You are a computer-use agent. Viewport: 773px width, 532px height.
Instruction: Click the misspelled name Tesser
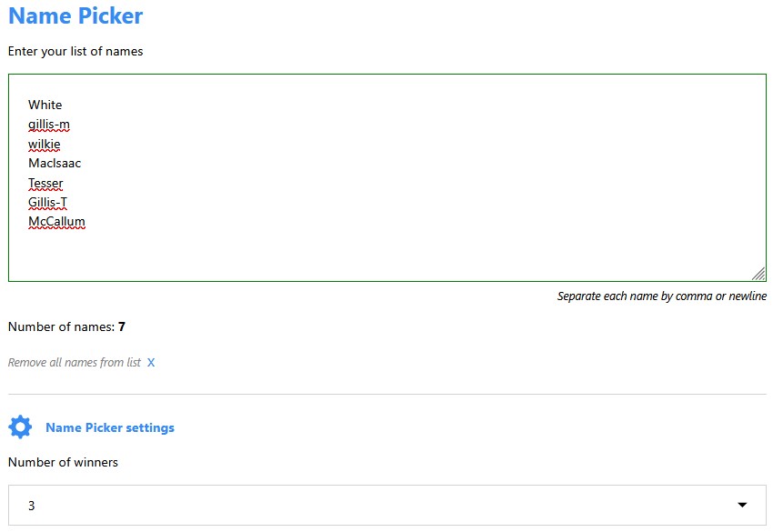(x=45, y=183)
